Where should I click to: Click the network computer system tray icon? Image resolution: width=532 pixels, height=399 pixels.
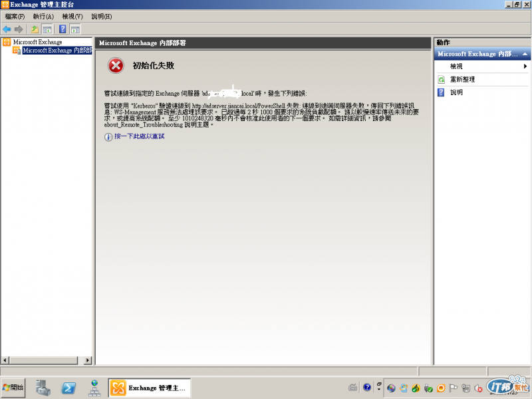point(466,388)
